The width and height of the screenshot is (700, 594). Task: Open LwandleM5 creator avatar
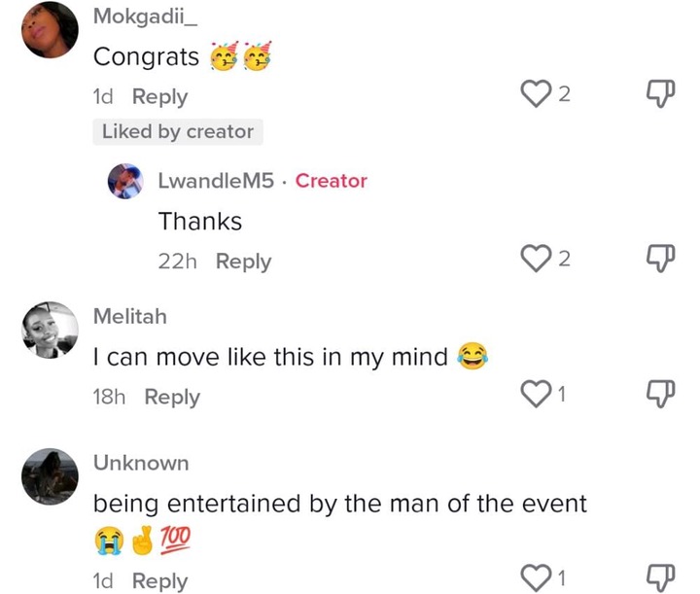[126, 182]
